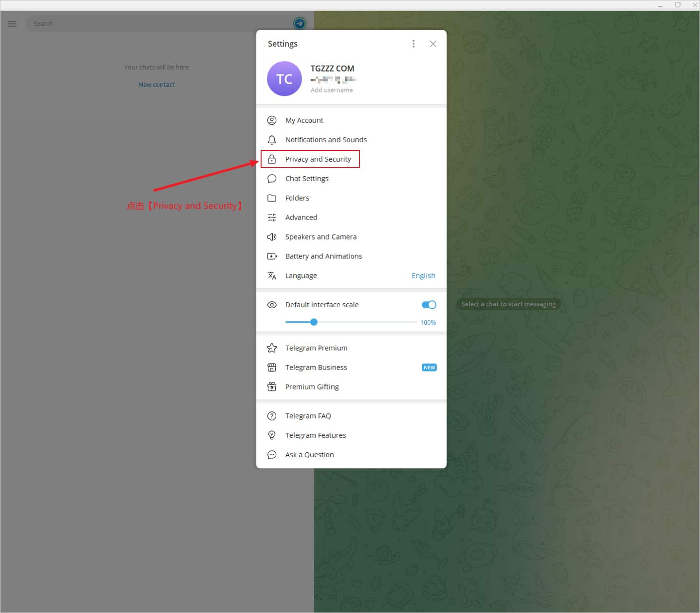Select the My Account icon
Viewport: 700px width, 613px height.
tap(272, 120)
